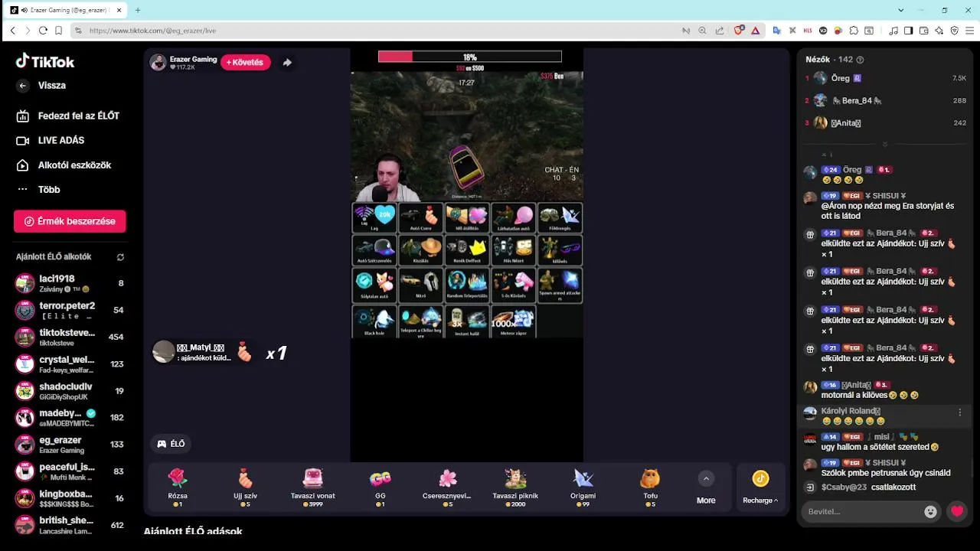Viewport: 980px width, 551px height.
Task: Expand the viewer ranking list chevron
Action: click(885, 144)
